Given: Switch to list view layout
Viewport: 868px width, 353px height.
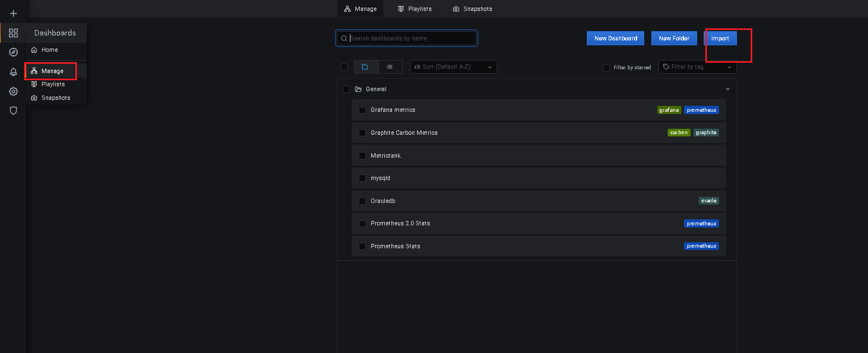Looking at the screenshot, I should pos(390,67).
